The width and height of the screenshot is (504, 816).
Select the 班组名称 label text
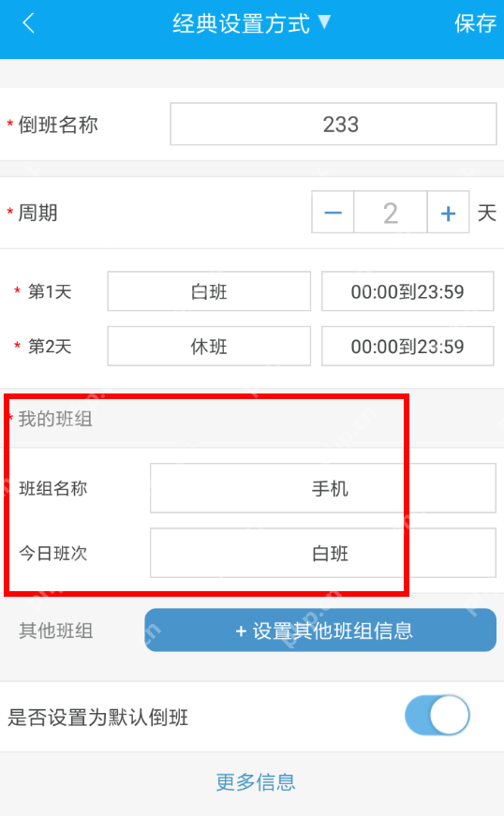pos(53,489)
